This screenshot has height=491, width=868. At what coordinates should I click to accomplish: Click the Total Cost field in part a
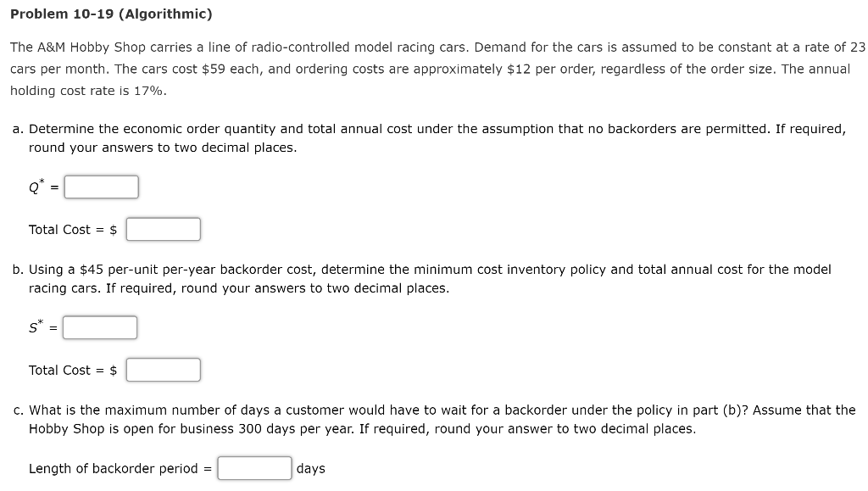pyautogui.click(x=163, y=229)
